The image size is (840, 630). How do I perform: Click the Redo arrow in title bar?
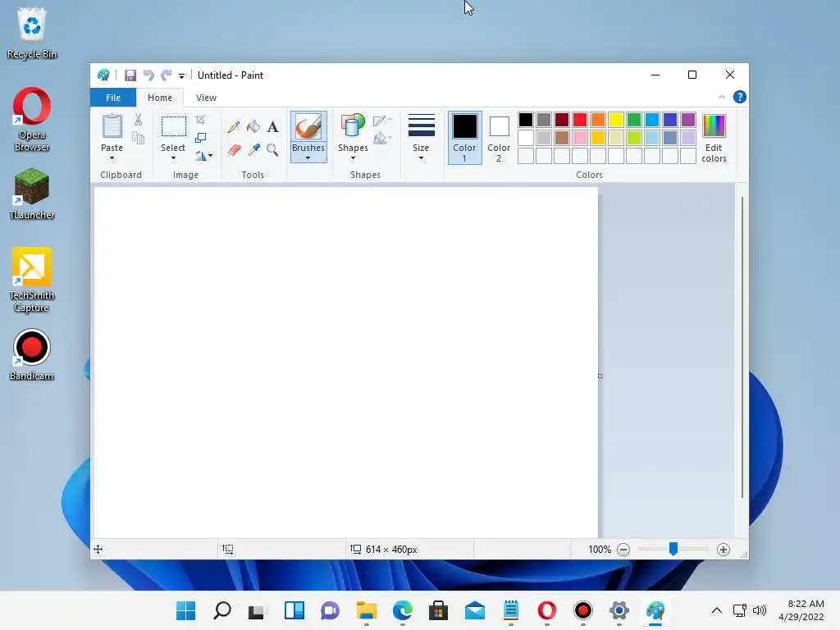pyautogui.click(x=167, y=75)
